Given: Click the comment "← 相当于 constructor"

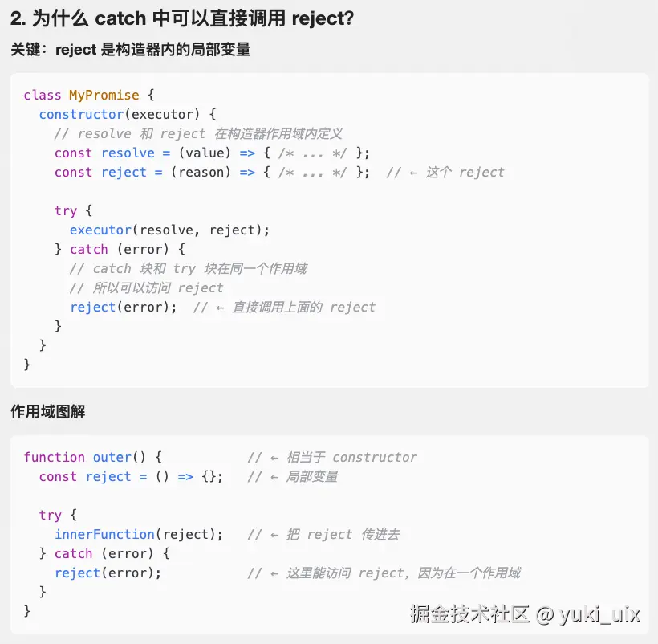Looking at the screenshot, I should pos(332,457).
